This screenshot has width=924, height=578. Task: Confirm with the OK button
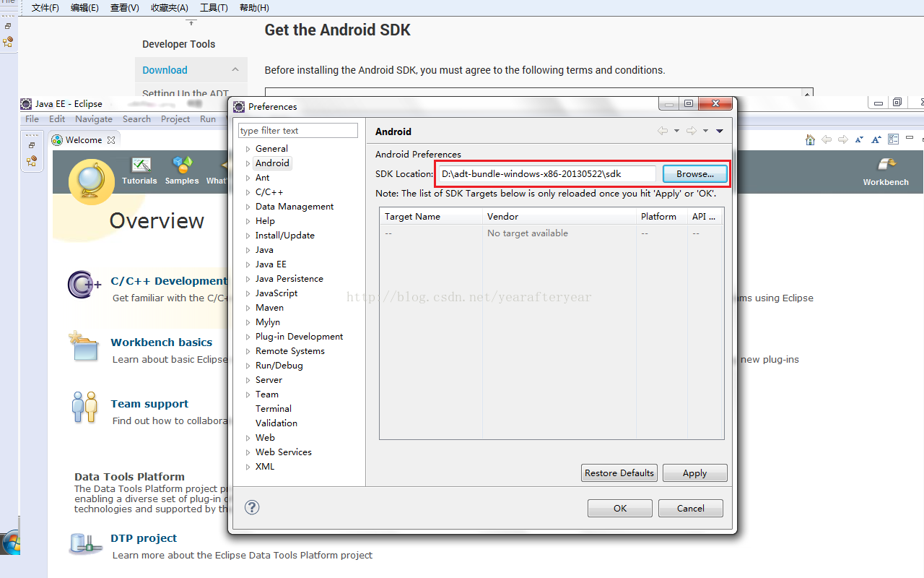coord(620,509)
